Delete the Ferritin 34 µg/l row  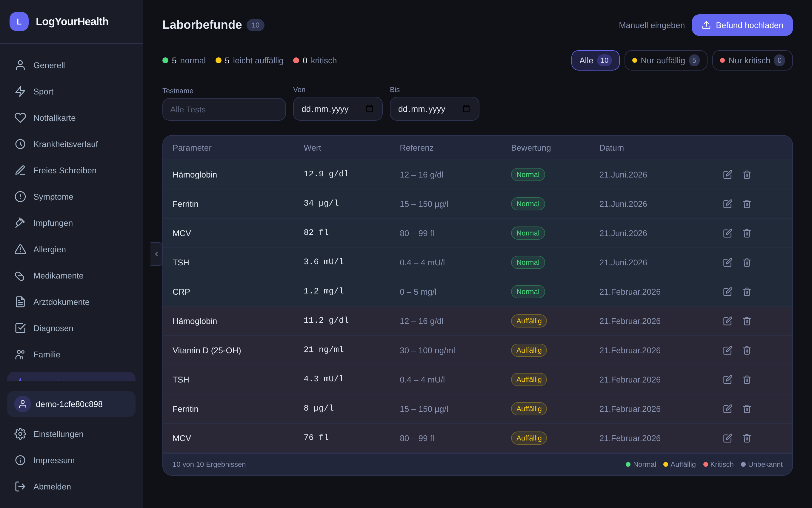click(747, 203)
